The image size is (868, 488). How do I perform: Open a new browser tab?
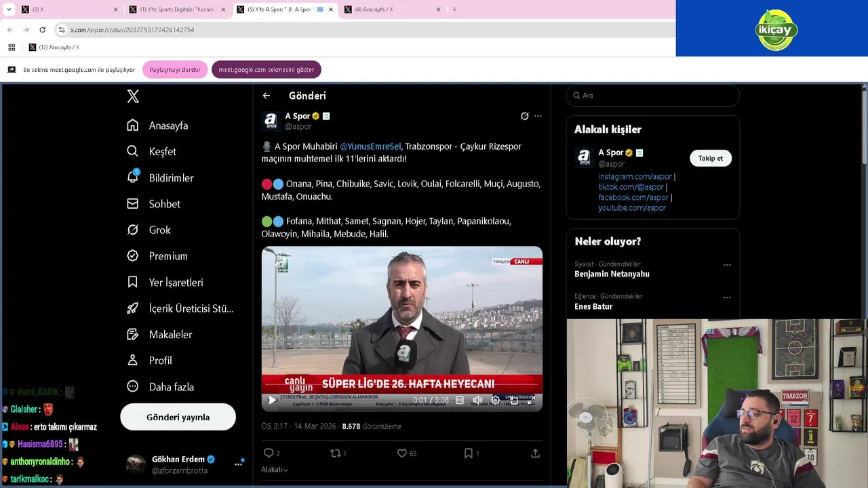pyautogui.click(x=454, y=9)
